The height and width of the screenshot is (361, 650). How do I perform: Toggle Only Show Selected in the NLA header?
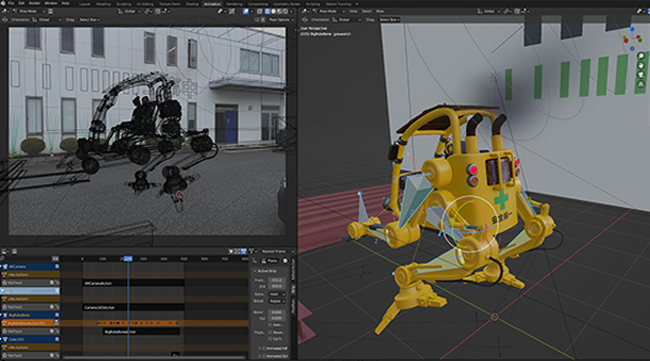point(230,251)
